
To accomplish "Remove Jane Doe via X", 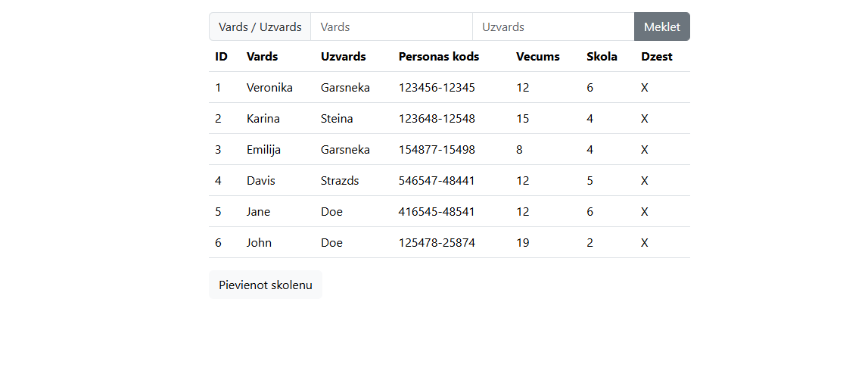I will coord(644,212).
